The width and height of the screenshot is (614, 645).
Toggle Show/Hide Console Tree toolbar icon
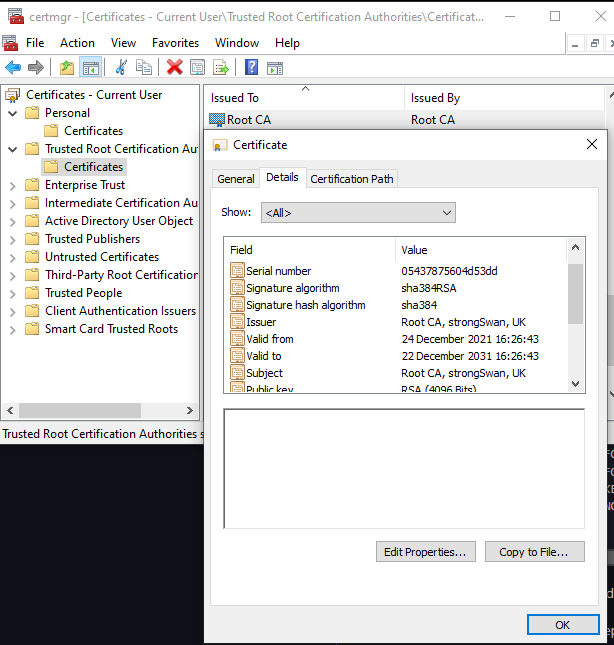pos(90,67)
